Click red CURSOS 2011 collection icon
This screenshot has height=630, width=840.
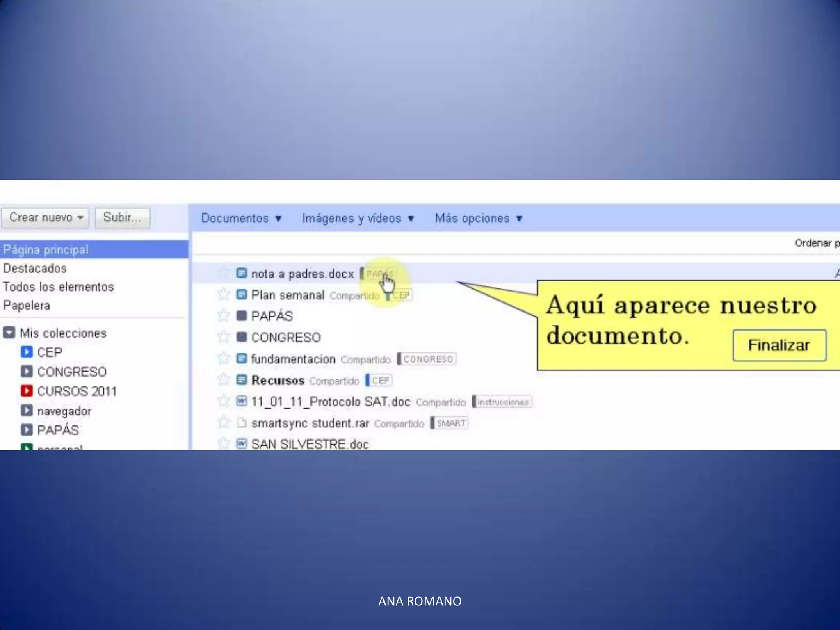tap(27, 391)
